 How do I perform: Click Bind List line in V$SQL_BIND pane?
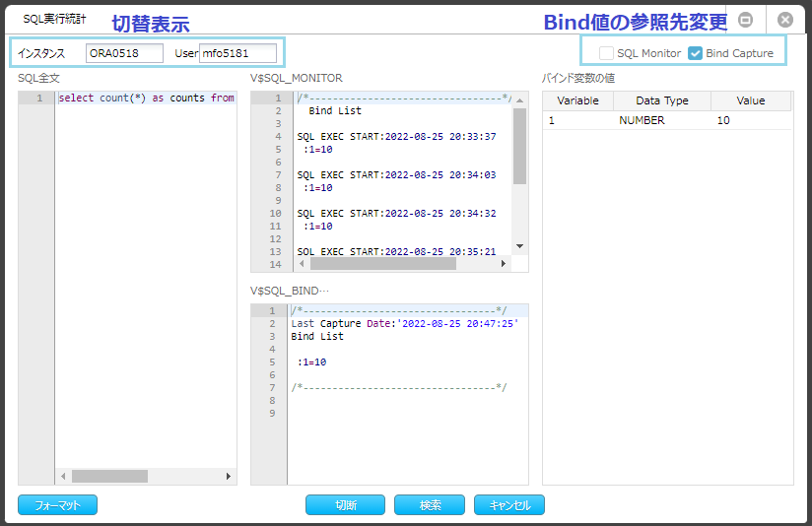tap(317, 337)
